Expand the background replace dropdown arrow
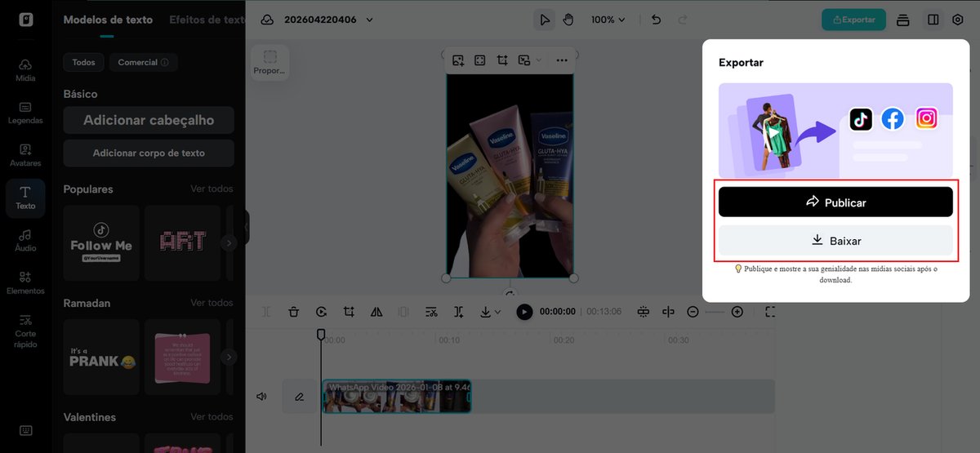Viewport: 980px width, 453px height. (x=538, y=60)
